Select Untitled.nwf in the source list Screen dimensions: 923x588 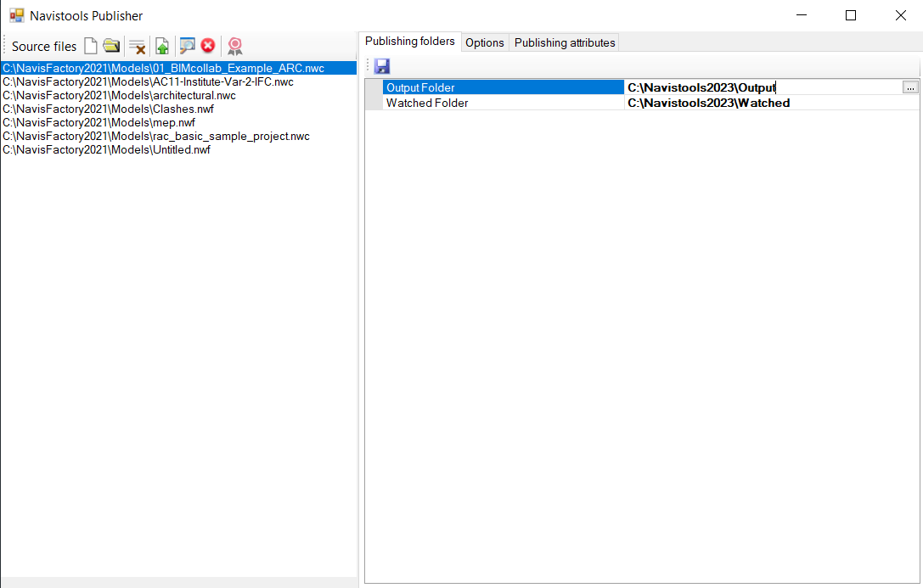click(x=178, y=149)
